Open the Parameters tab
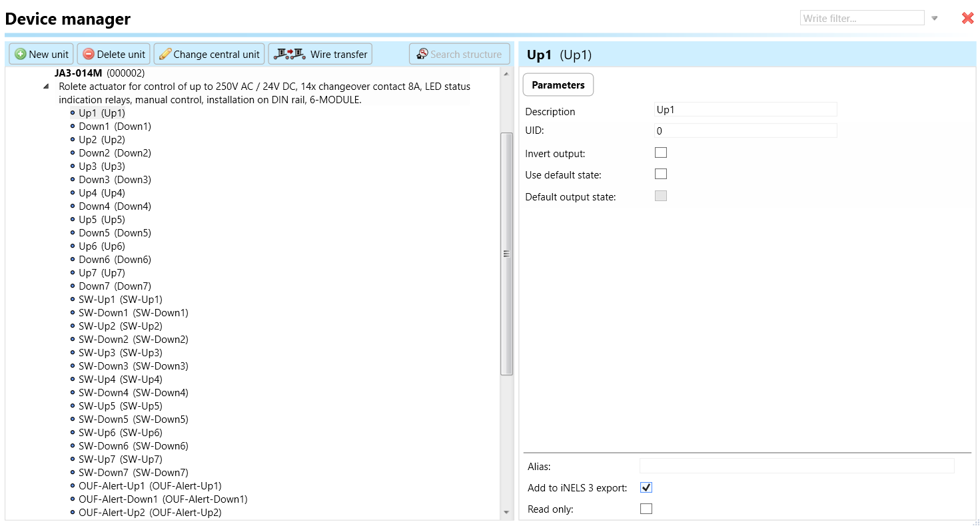 point(558,85)
